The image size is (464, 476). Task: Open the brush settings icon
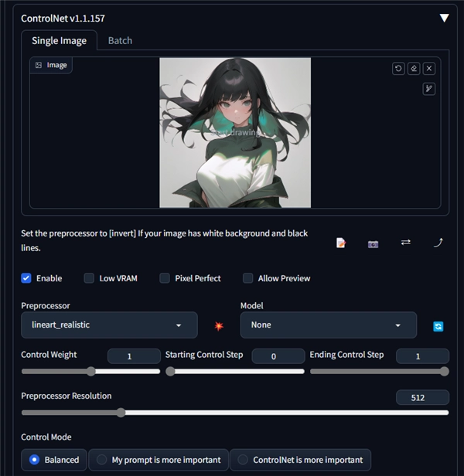coord(429,89)
